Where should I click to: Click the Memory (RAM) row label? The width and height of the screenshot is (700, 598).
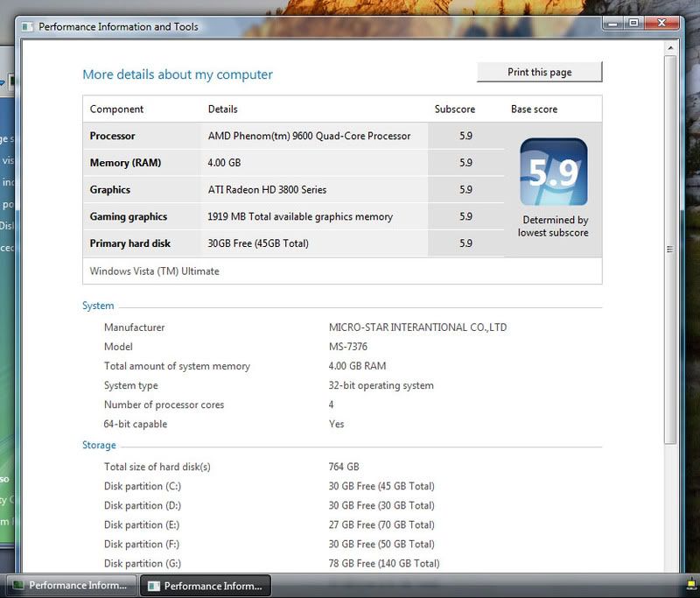[125, 163]
